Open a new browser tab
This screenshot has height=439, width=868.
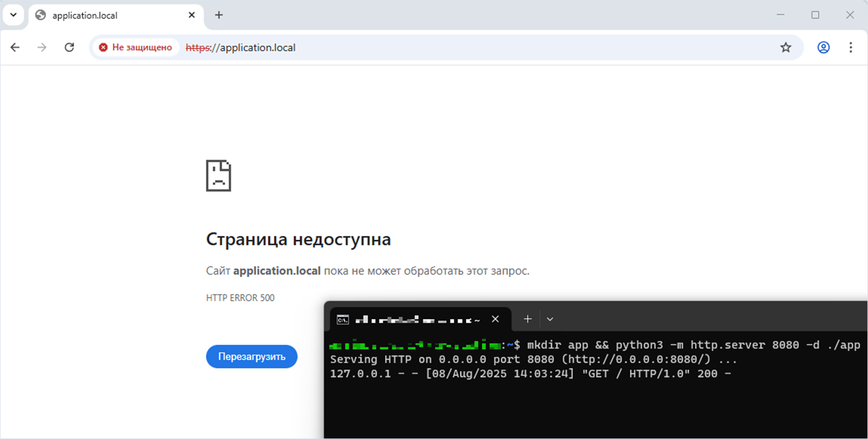[219, 15]
